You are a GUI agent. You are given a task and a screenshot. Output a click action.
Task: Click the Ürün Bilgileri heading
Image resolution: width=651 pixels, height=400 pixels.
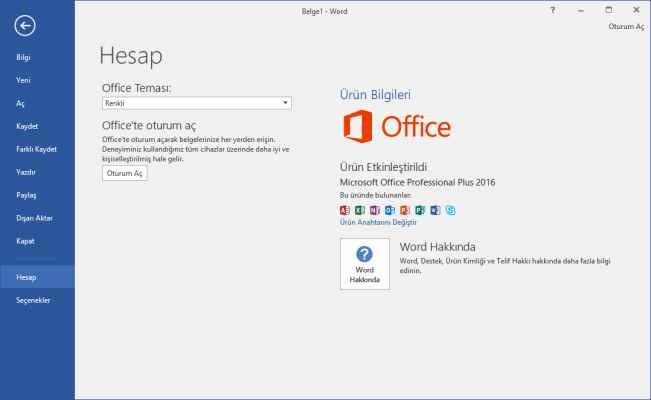pos(375,94)
